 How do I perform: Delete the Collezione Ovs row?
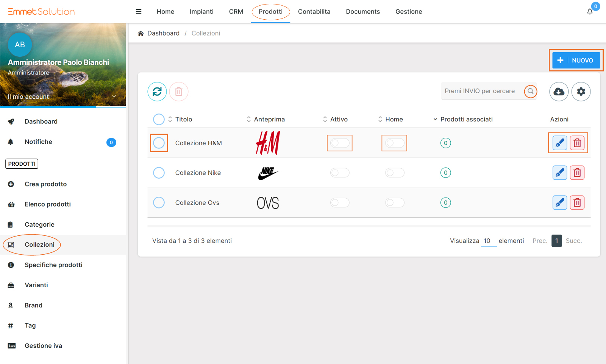(x=577, y=203)
